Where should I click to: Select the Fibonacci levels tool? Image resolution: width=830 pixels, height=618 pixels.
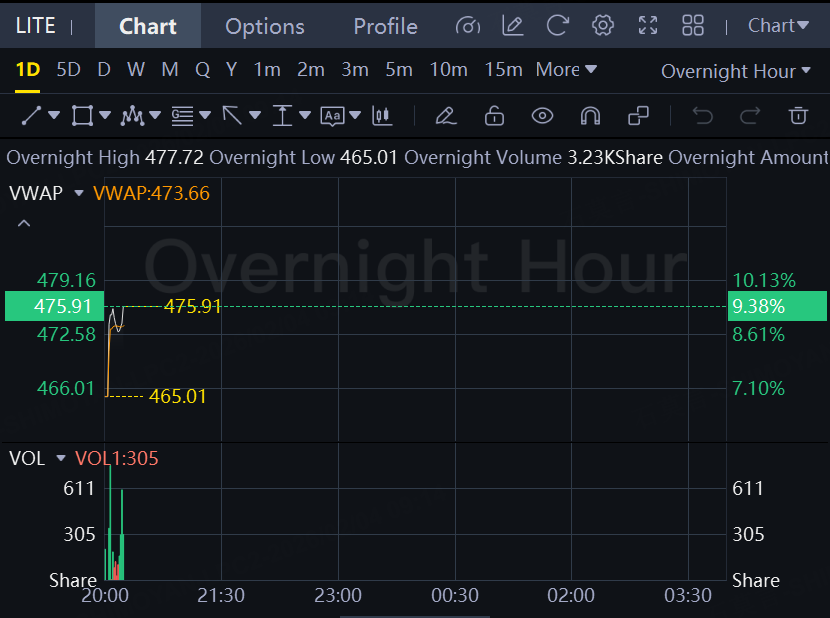(x=182, y=115)
